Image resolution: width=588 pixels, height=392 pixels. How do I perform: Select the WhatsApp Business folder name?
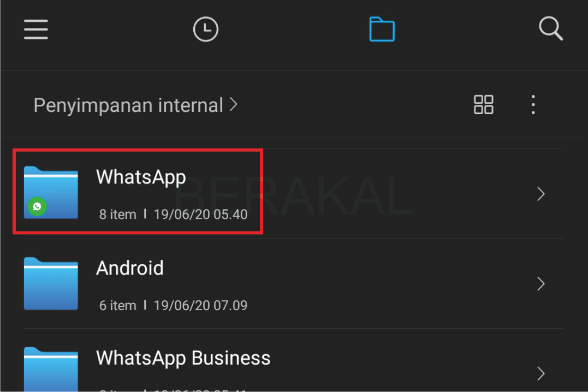(x=183, y=358)
